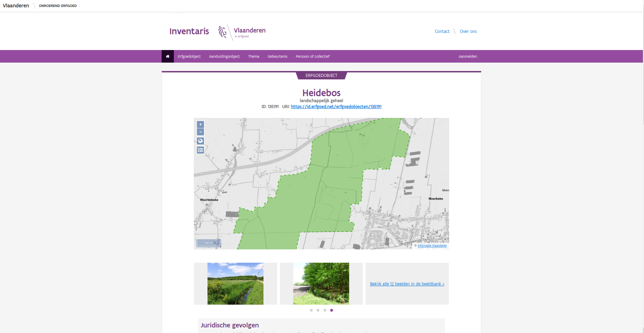Click Aanmelden to sign in
The height and width of the screenshot is (333, 644).
(x=468, y=56)
